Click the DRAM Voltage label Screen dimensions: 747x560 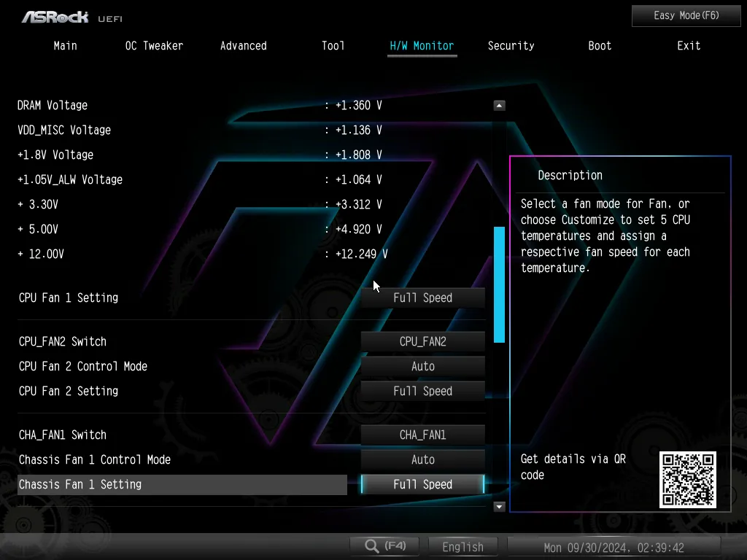pos(53,105)
